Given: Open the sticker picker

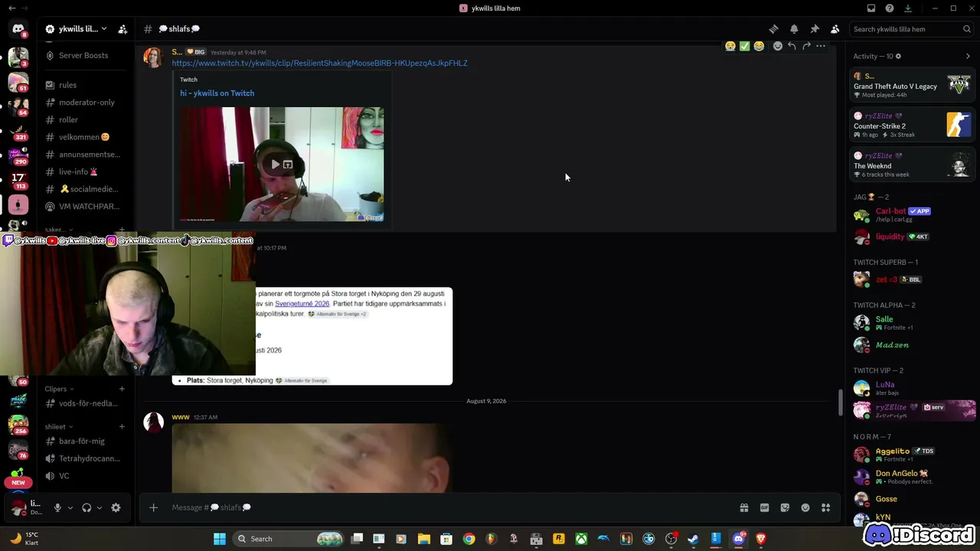Looking at the screenshot, I should (x=785, y=507).
